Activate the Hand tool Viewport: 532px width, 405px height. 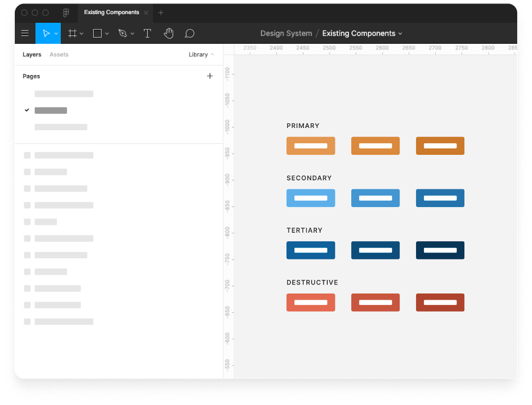click(x=168, y=34)
